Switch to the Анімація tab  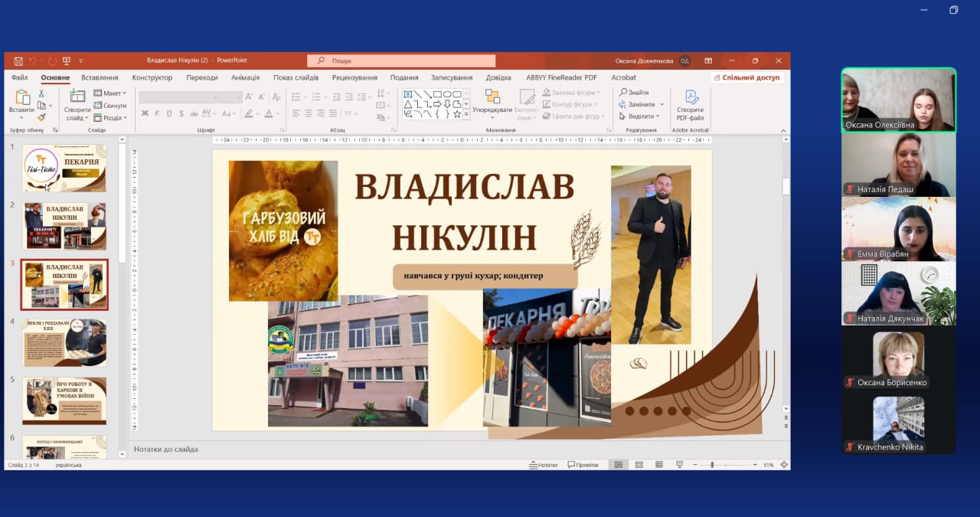point(245,77)
